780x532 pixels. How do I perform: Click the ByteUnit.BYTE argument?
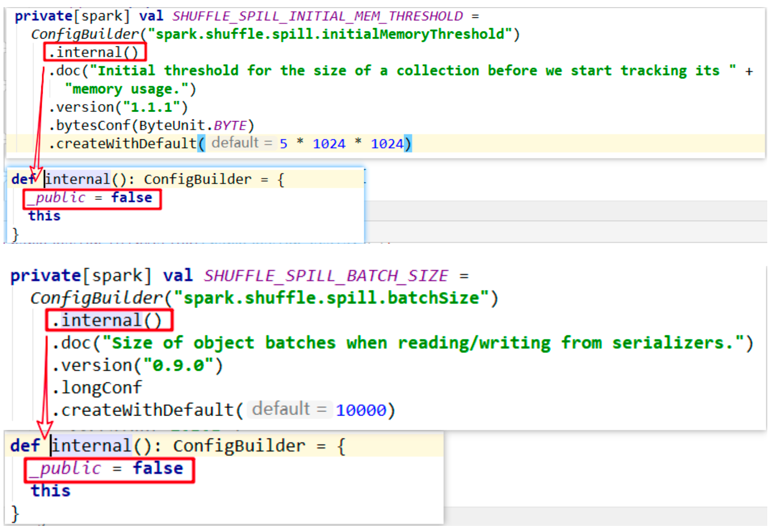click(x=192, y=126)
